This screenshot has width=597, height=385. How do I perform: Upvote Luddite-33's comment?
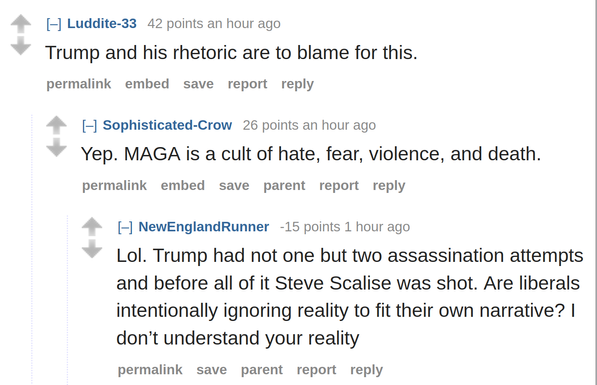21,24
